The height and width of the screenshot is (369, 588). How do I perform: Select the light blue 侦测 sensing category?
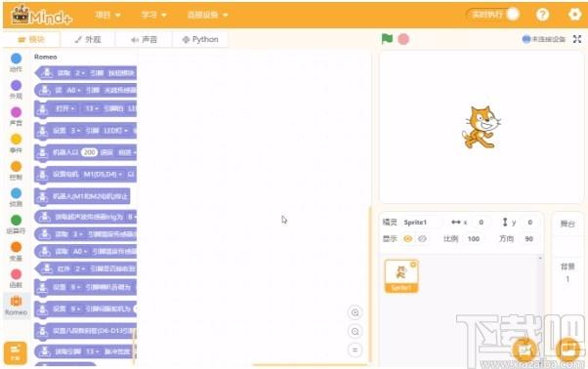point(16,197)
